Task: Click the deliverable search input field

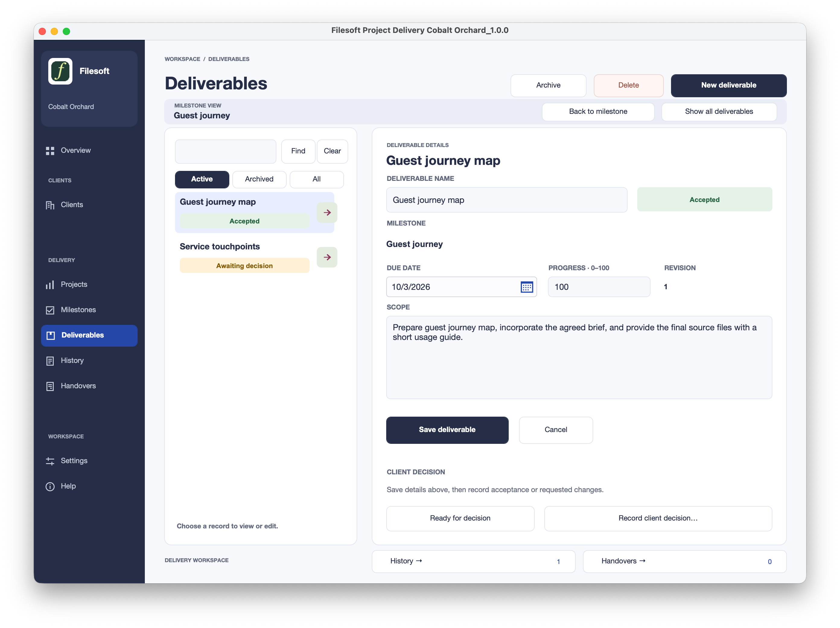Action: (226, 151)
